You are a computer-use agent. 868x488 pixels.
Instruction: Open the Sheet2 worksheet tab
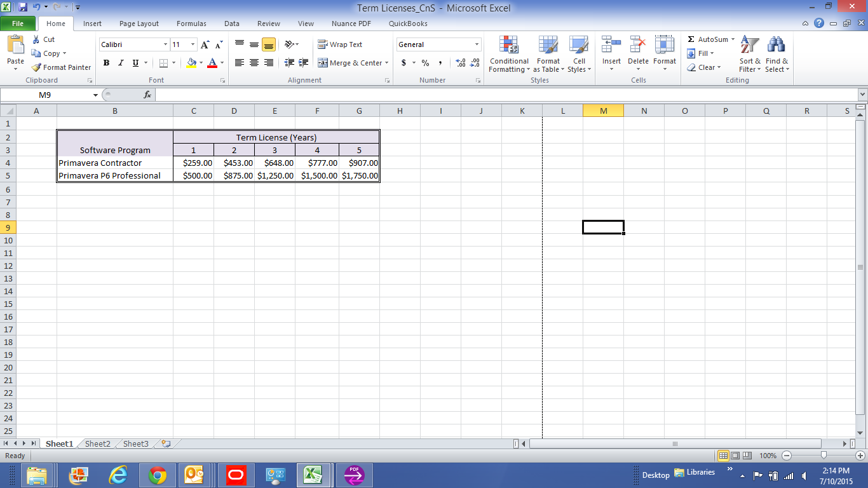98,444
